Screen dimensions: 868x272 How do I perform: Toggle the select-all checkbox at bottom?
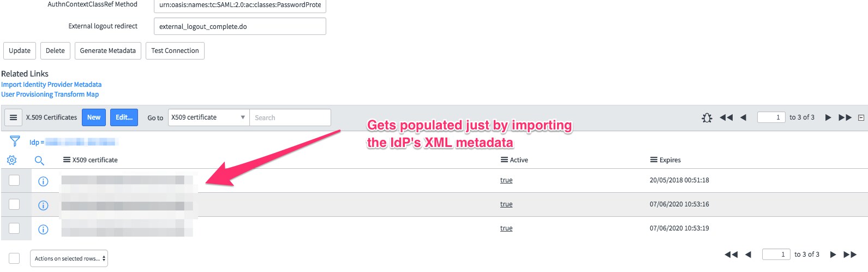(x=14, y=258)
